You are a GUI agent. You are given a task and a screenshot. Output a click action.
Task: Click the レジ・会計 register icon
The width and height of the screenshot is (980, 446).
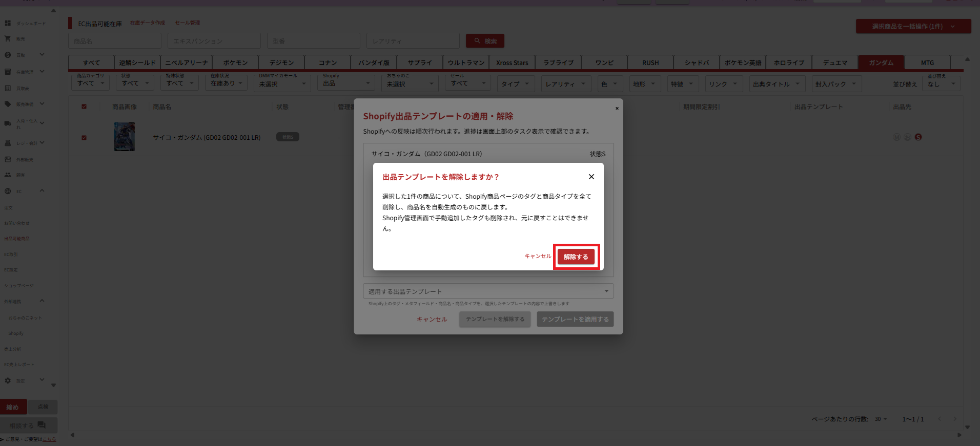click(8, 143)
